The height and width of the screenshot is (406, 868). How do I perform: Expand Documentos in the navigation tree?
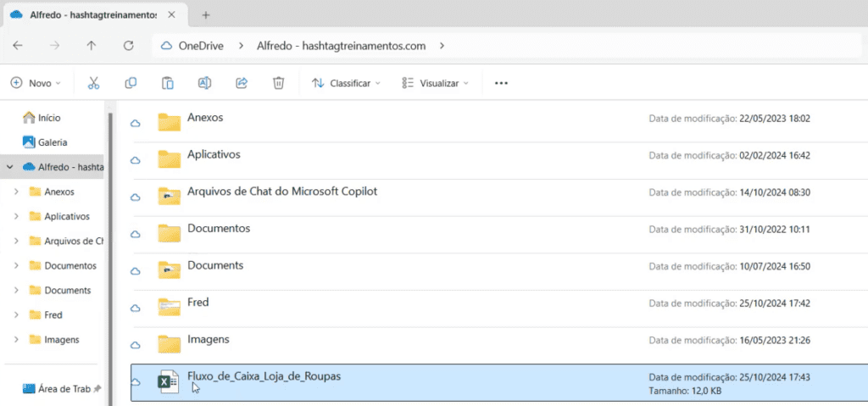coord(17,265)
